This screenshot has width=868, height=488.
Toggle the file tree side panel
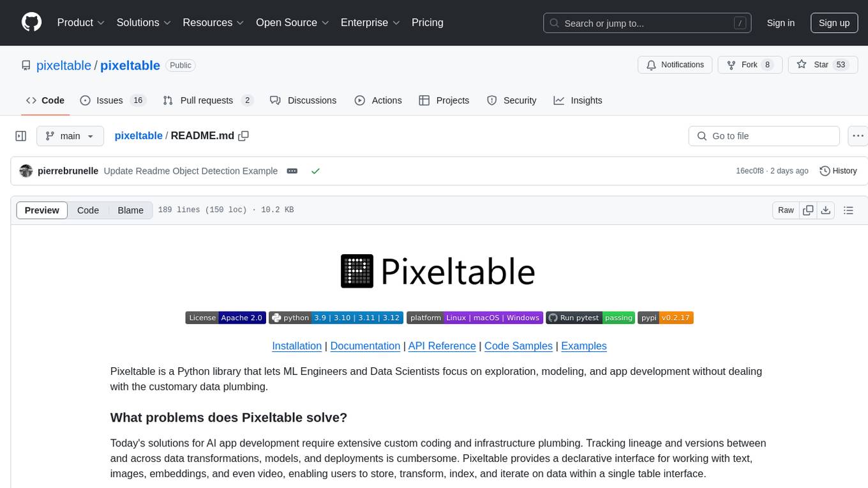tap(21, 136)
